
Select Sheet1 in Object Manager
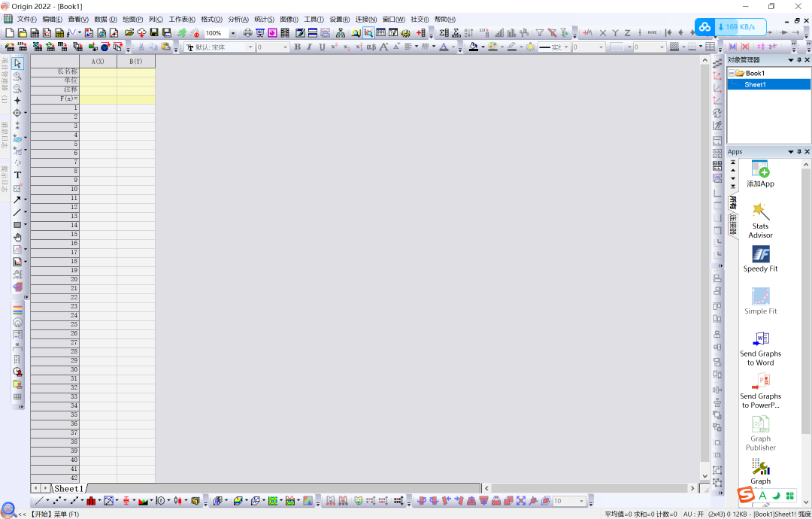[x=755, y=84]
